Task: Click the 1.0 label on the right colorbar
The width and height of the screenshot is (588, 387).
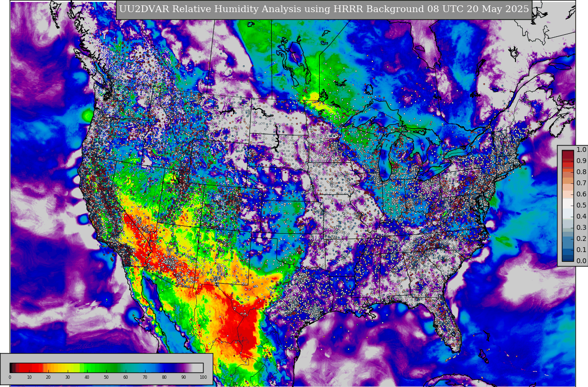Action: (581, 149)
